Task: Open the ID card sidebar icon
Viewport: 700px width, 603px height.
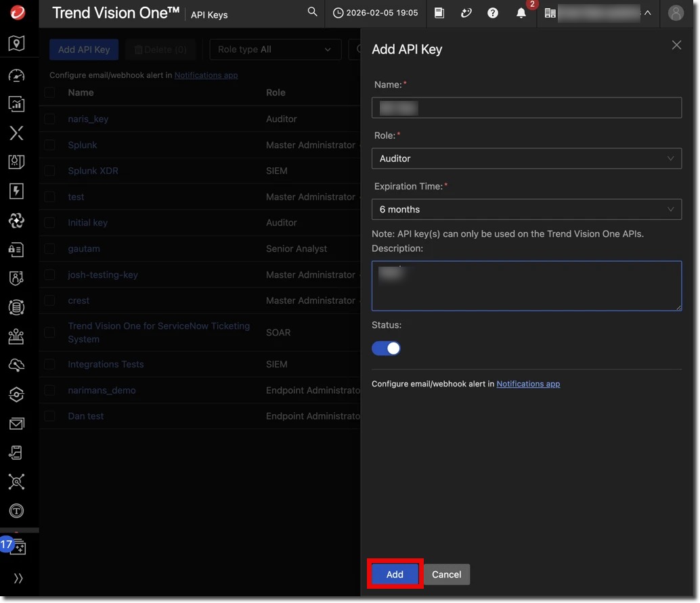Action: click(16, 250)
